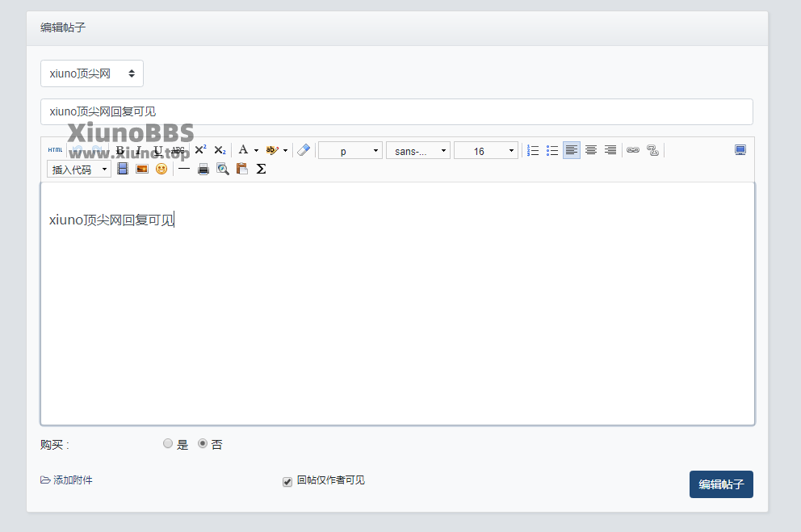Select 是 for the 购买 option

tap(168, 443)
